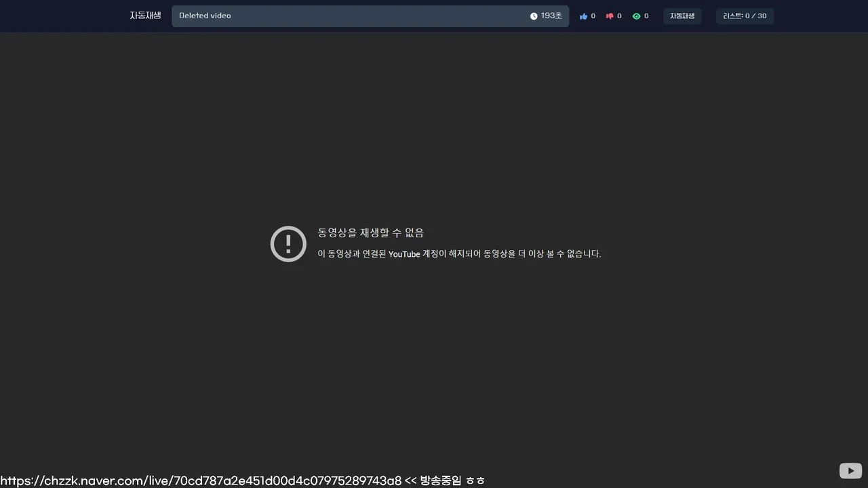Click the 자동재생 label at top left
Screen dimensions: 868x488
click(145, 16)
